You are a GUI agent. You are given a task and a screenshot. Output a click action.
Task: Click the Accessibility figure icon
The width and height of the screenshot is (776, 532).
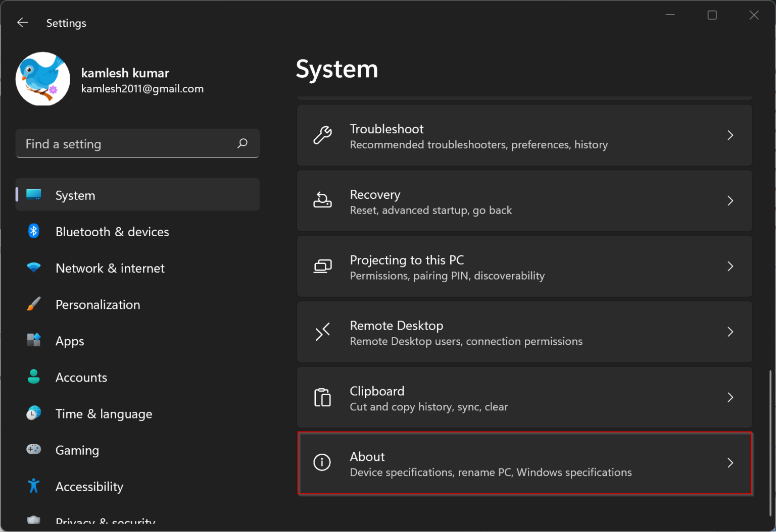point(33,486)
